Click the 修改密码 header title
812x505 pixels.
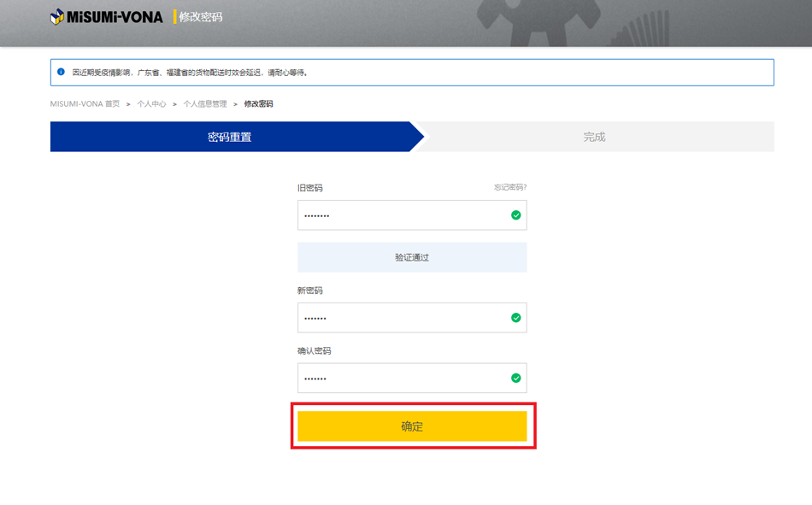point(201,16)
